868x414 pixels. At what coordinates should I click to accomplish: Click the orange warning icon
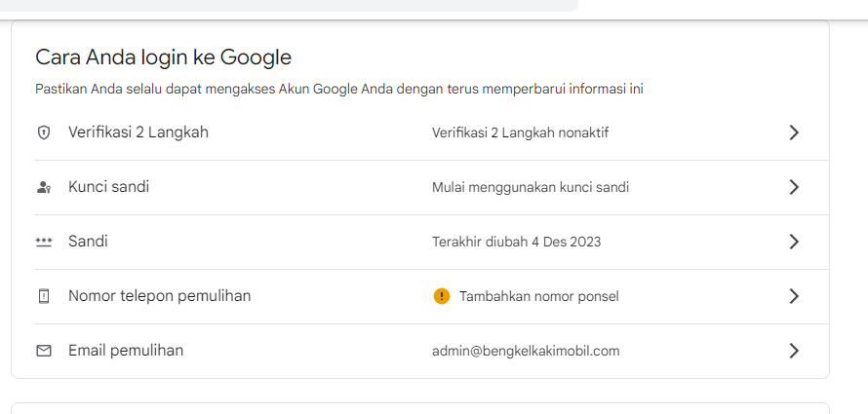[442, 296]
